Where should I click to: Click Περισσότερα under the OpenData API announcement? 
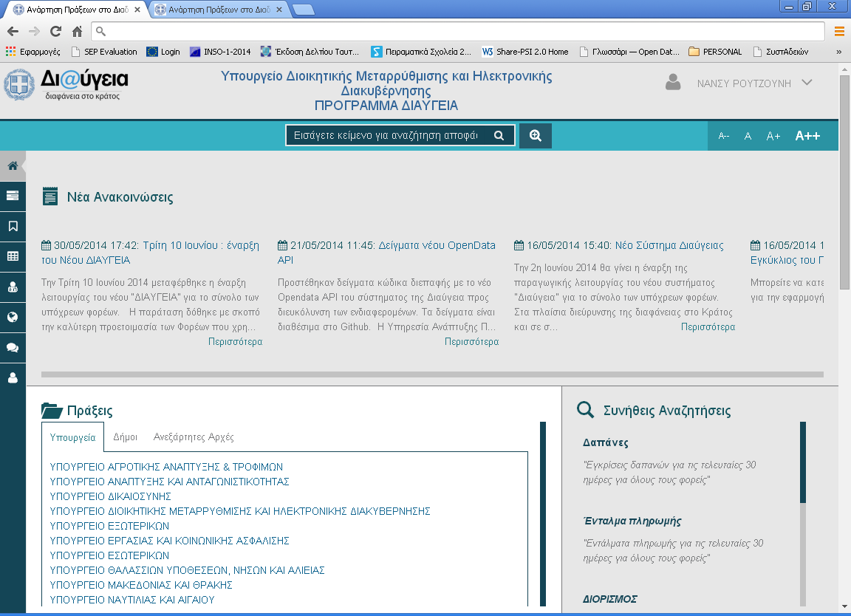(471, 342)
